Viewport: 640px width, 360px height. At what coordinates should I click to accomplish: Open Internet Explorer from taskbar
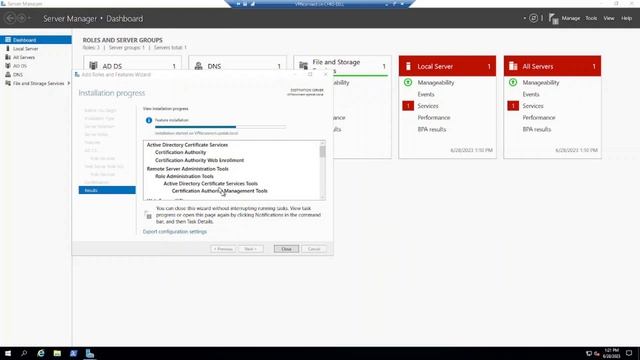click(41, 353)
